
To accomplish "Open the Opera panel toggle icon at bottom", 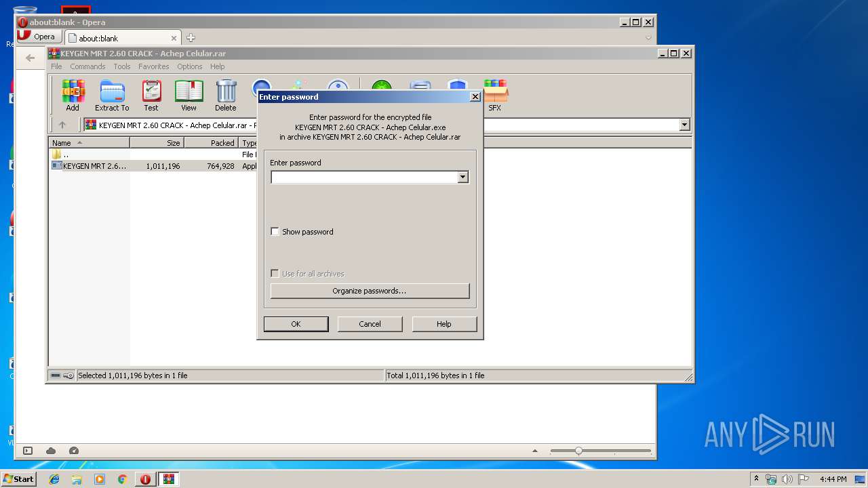I will (28, 451).
